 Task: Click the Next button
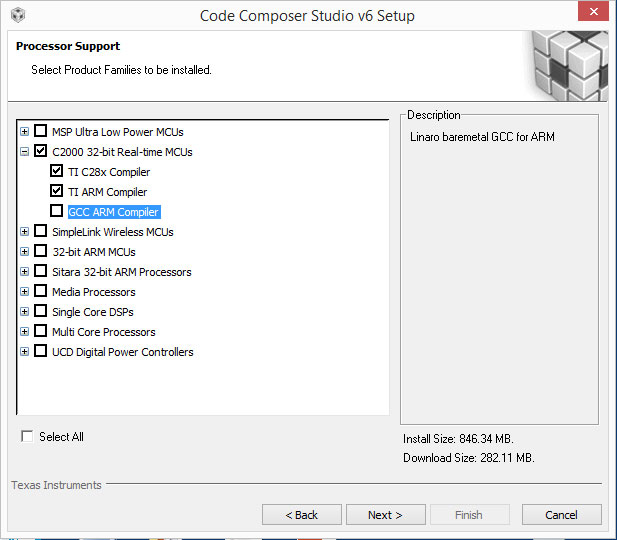tap(386, 515)
